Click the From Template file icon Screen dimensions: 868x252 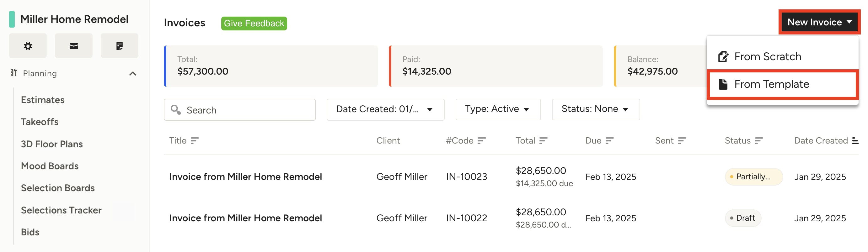(x=723, y=84)
